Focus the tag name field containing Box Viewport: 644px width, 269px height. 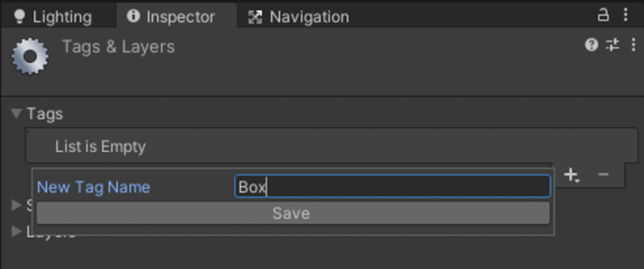(392, 186)
